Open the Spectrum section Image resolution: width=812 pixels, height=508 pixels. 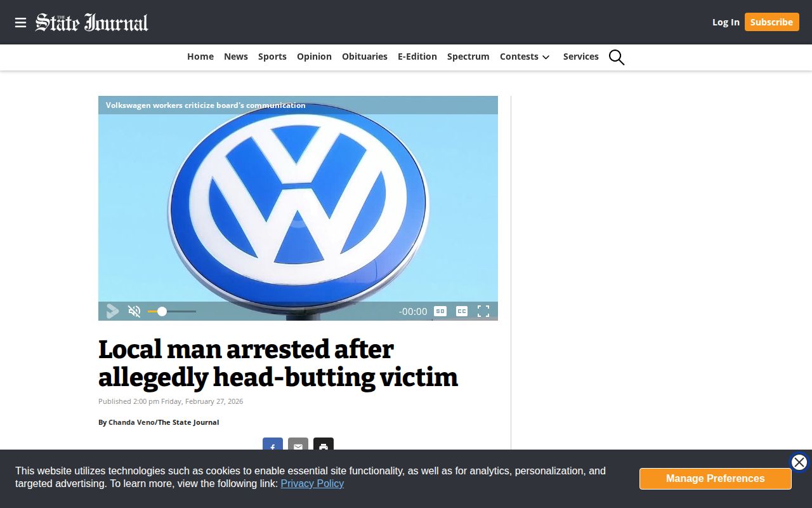tap(468, 57)
